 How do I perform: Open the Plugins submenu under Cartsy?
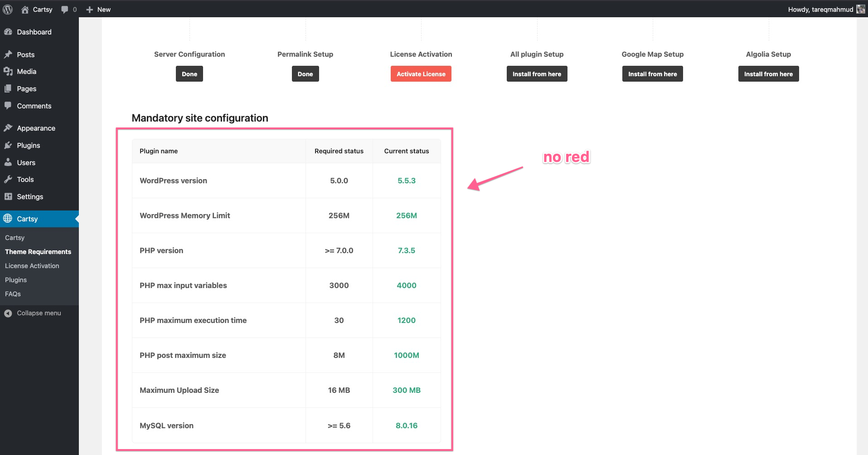click(x=16, y=280)
